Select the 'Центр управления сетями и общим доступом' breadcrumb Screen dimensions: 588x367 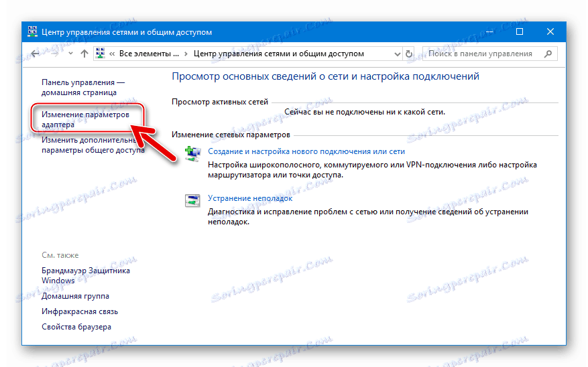[x=279, y=54]
